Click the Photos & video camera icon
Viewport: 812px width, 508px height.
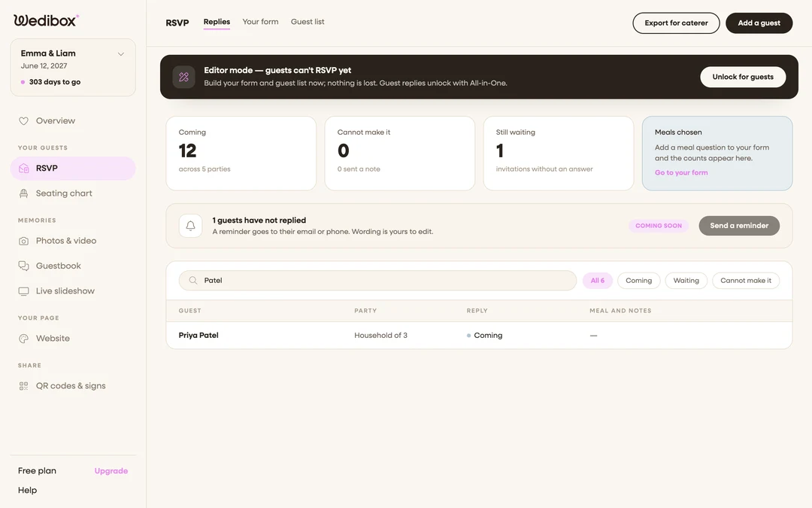24,241
